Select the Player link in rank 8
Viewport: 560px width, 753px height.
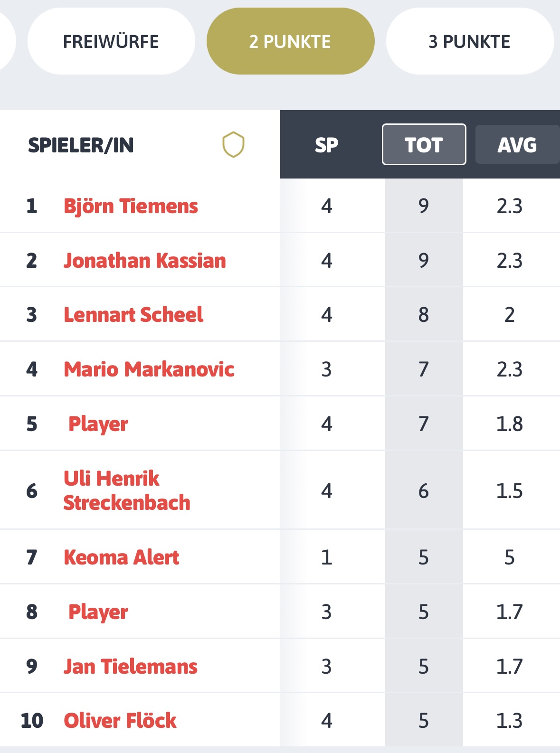tap(98, 612)
